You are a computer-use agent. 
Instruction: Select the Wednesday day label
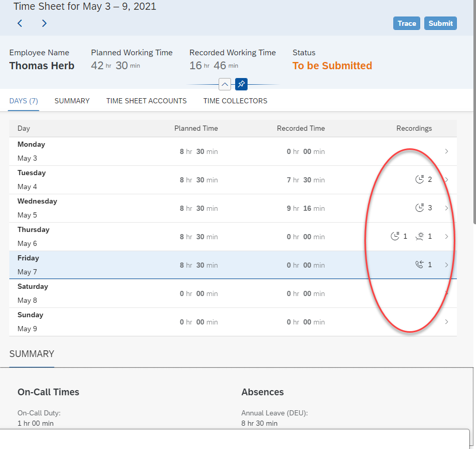click(37, 202)
